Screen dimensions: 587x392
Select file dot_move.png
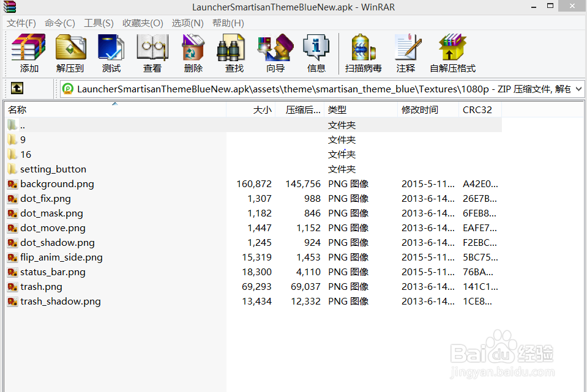[x=53, y=227]
